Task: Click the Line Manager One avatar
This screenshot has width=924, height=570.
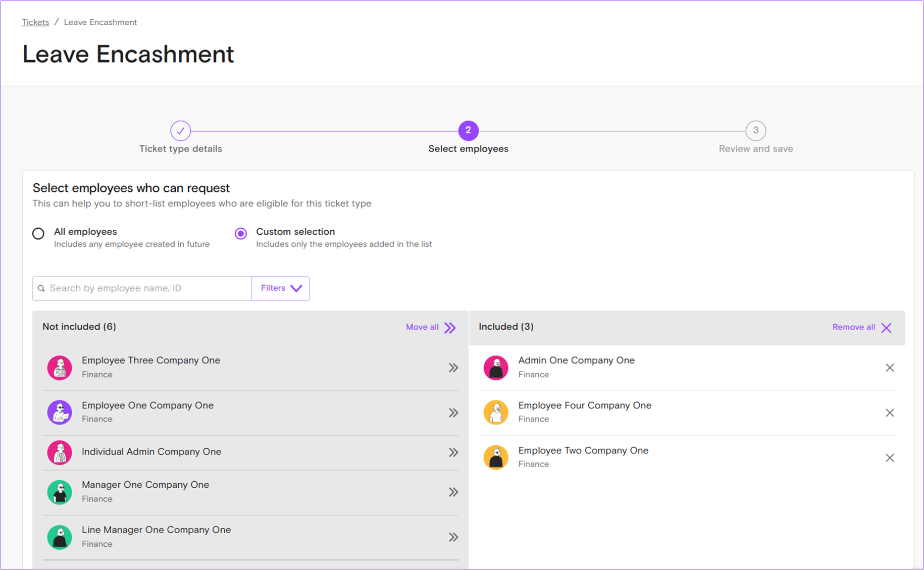Action: (x=60, y=537)
